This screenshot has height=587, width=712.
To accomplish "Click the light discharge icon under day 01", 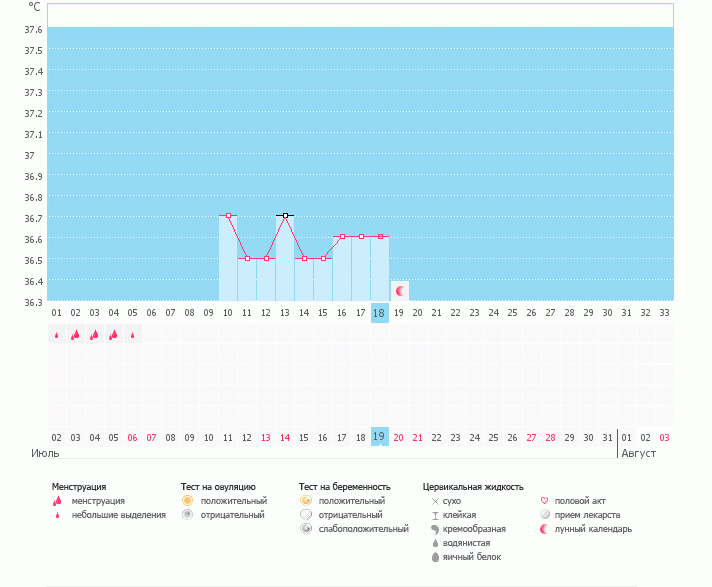I will tap(56, 335).
